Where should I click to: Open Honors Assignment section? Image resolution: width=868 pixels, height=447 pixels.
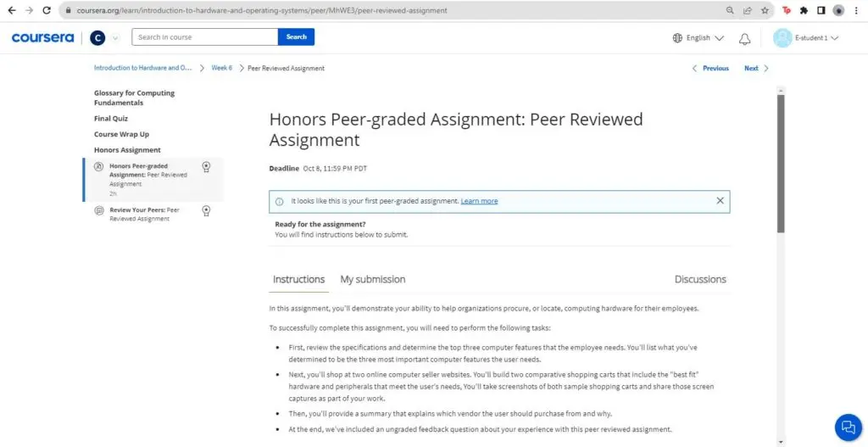pos(127,149)
